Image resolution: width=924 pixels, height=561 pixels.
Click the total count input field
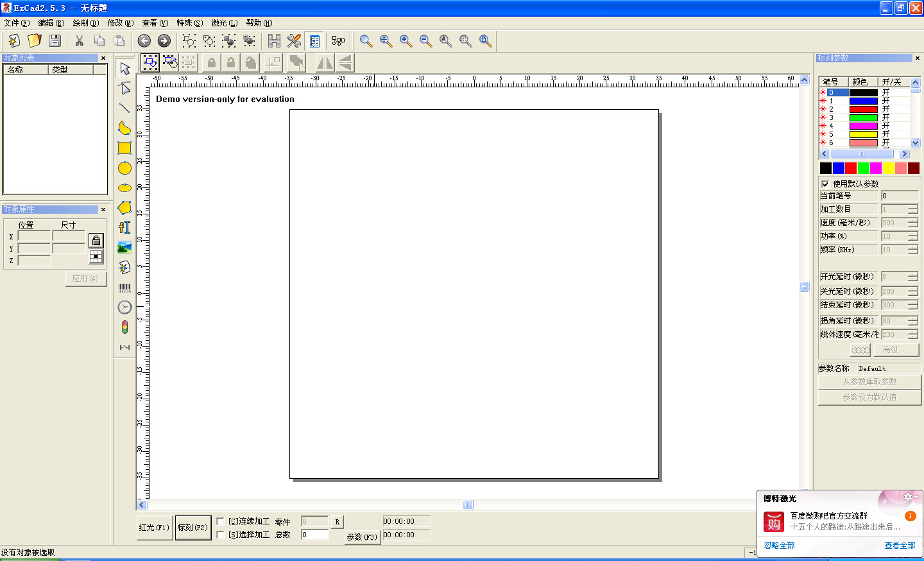[x=314, y=535]
